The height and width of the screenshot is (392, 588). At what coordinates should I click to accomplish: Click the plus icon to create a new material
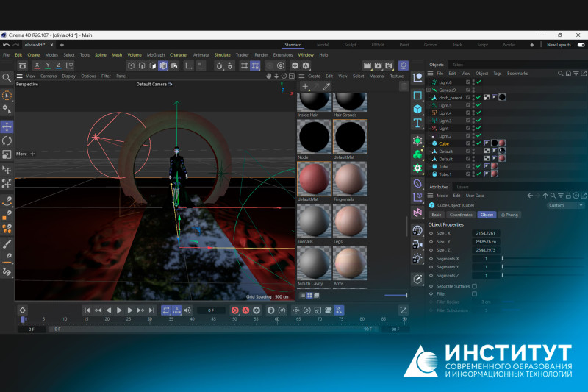coord(306,86)
